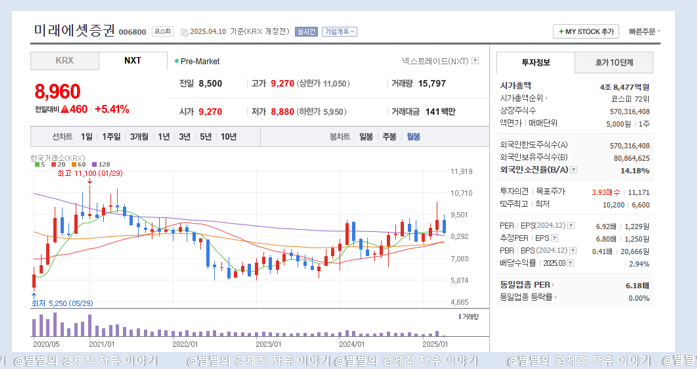
Task: Click the current price 8,960
Action: 58,92
